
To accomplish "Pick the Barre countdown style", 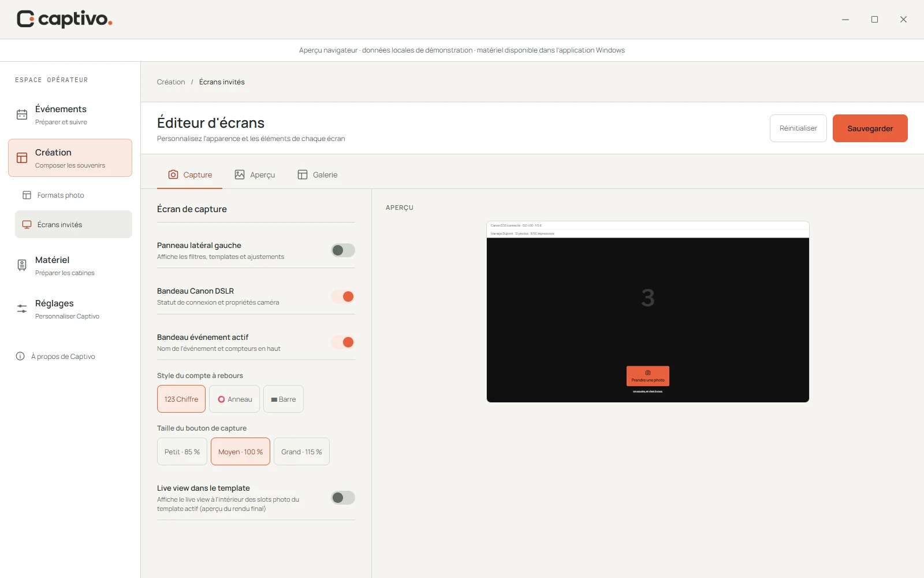I will tap(284, 399).
